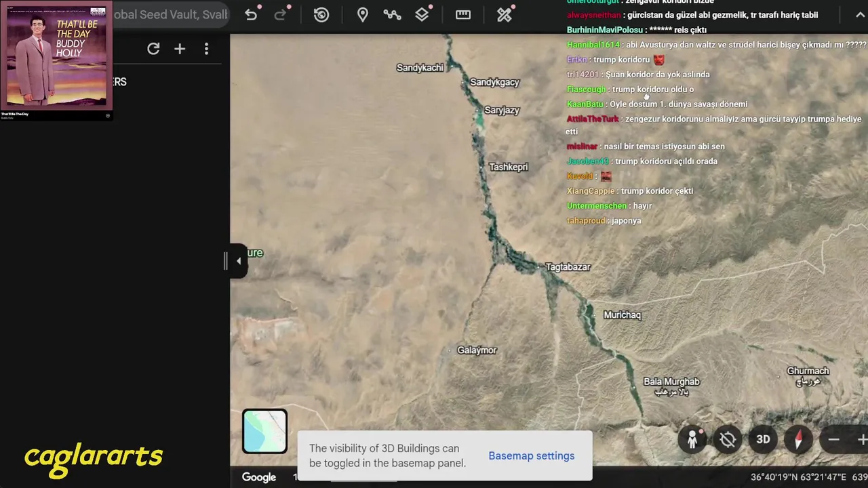
Task: Zoom out with the minus button
Action: click(x=834, y=440)
